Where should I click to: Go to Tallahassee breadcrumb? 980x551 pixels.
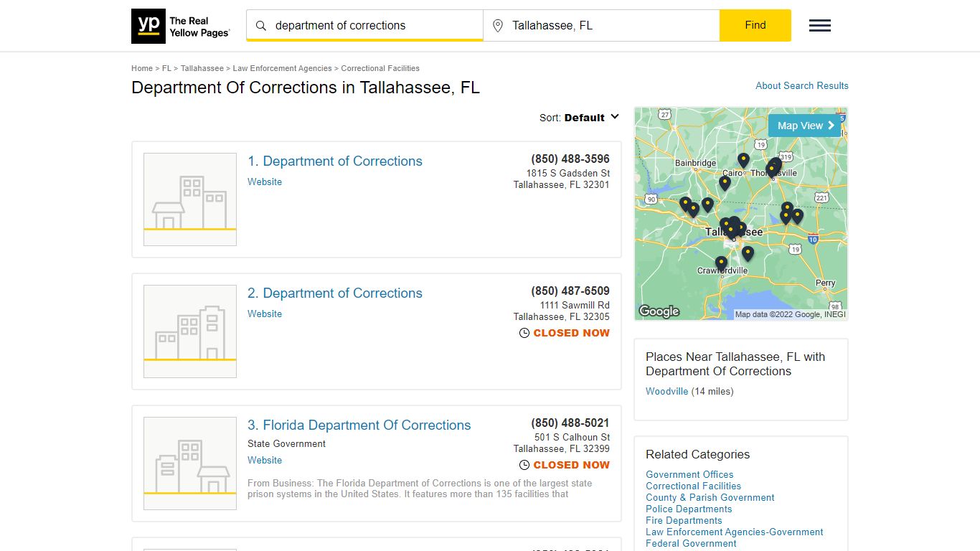202,68
